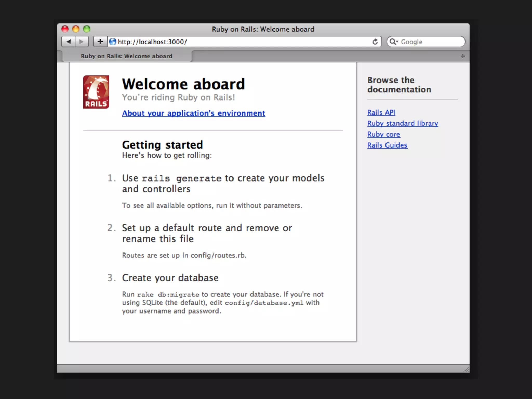Click the Rails logo image
Screen dimensions: 532x399
[x=96, y=92]
